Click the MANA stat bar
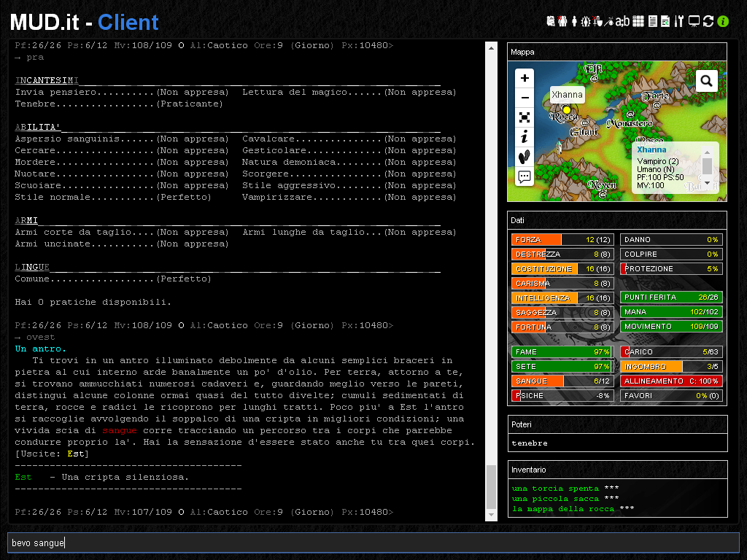 click(671, 312)
